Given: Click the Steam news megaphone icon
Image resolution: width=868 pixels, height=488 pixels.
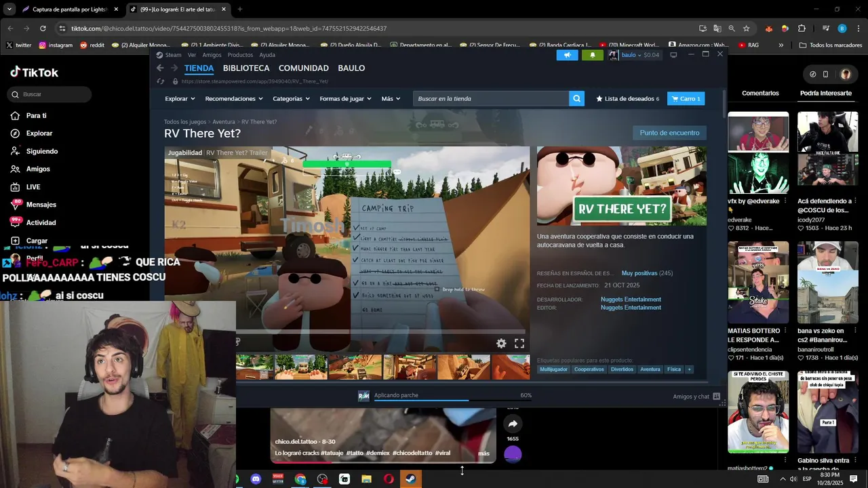Looking at the screenshot, I should (x=567, y=55).
